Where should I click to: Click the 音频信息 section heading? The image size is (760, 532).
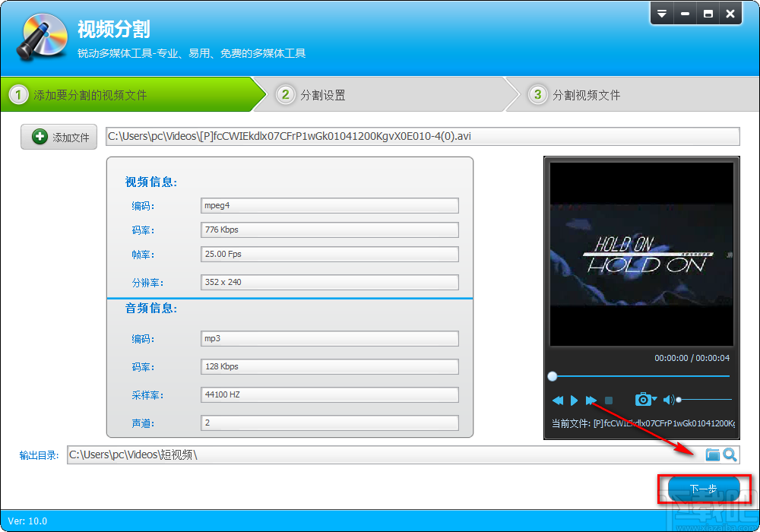tap(151, 308)
